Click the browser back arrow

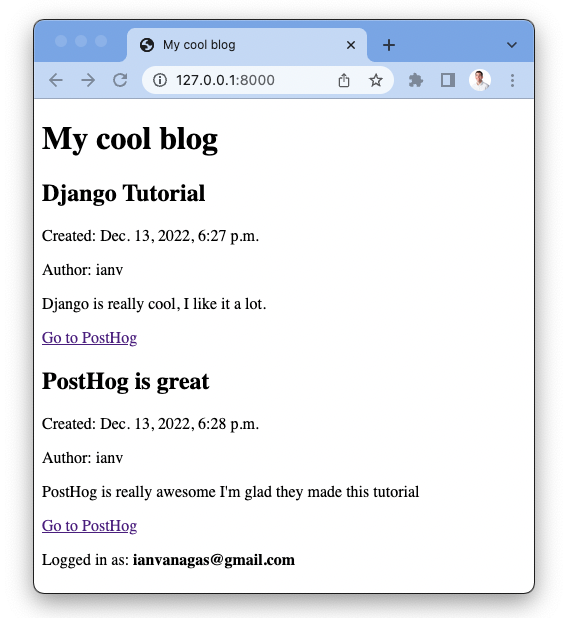tap(56, 80)
